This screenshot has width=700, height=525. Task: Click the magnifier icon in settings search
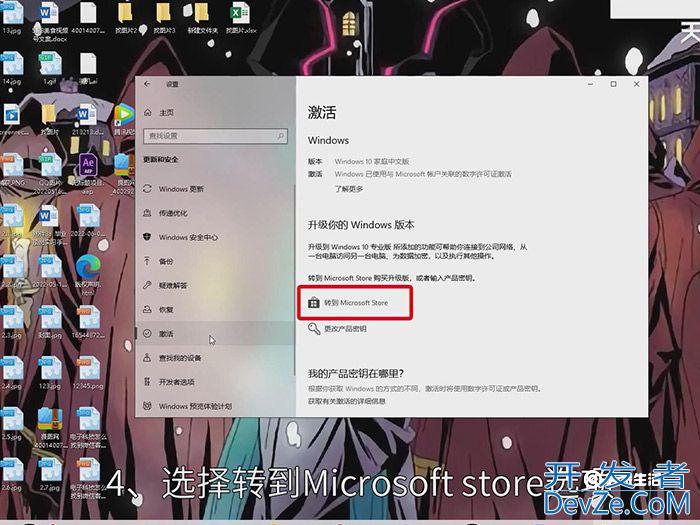pos(280,136)
